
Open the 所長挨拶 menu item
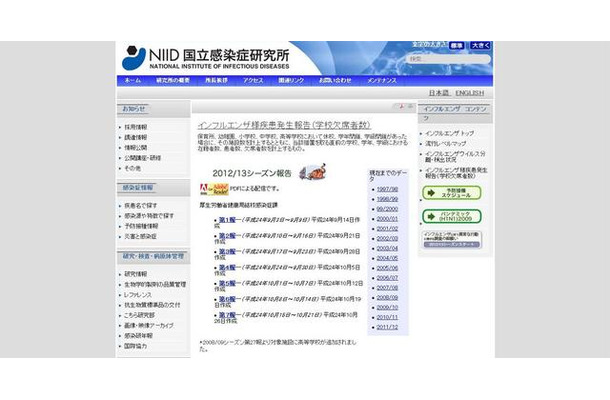(x=216, y=80)
